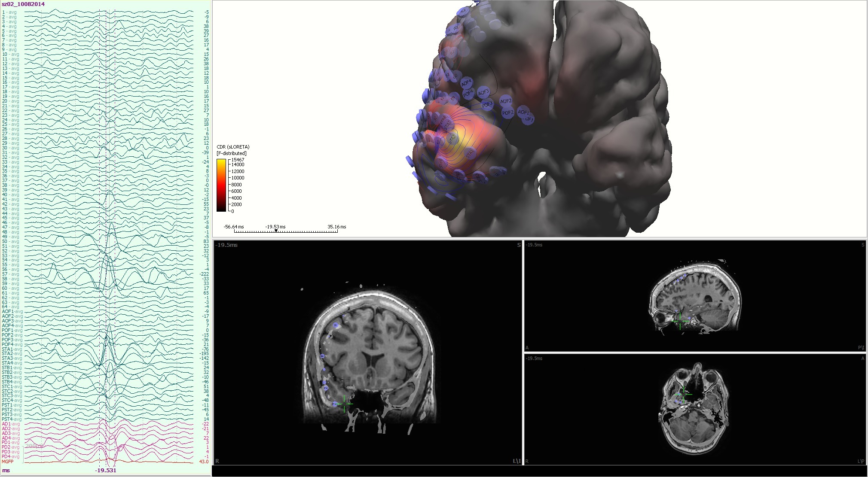The width and height of the screenshot is (868, 477).
Task: Select the POF4 electrode disc
Action: click(468, 93)
